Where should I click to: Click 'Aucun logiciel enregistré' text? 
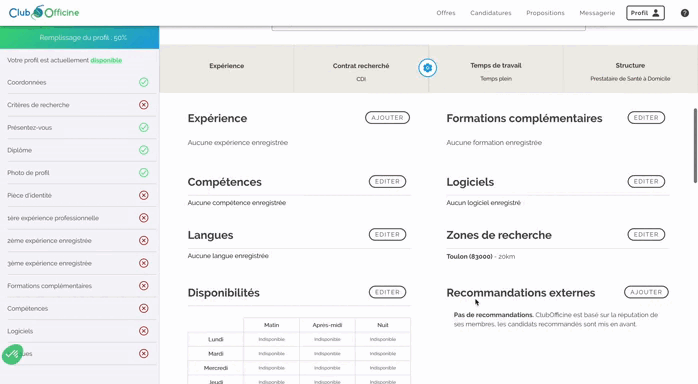coord(483,203)
